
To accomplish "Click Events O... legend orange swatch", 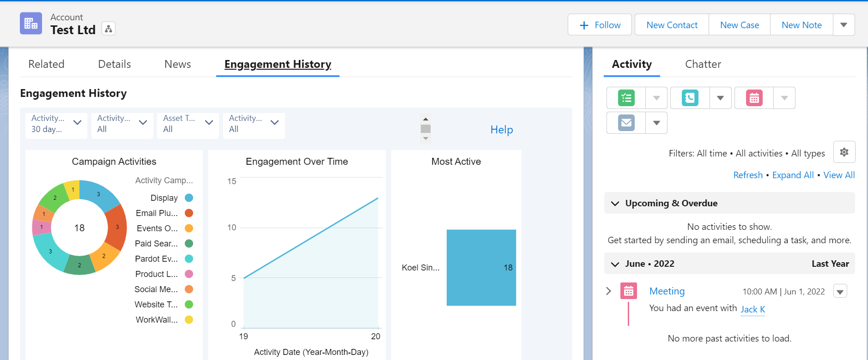I will [x=189, y=228].
